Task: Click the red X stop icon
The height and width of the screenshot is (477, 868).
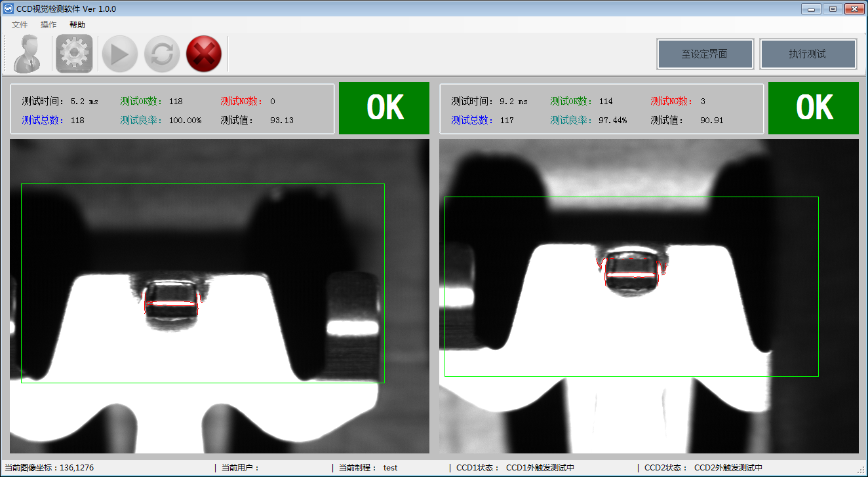Action: point(204,54)
